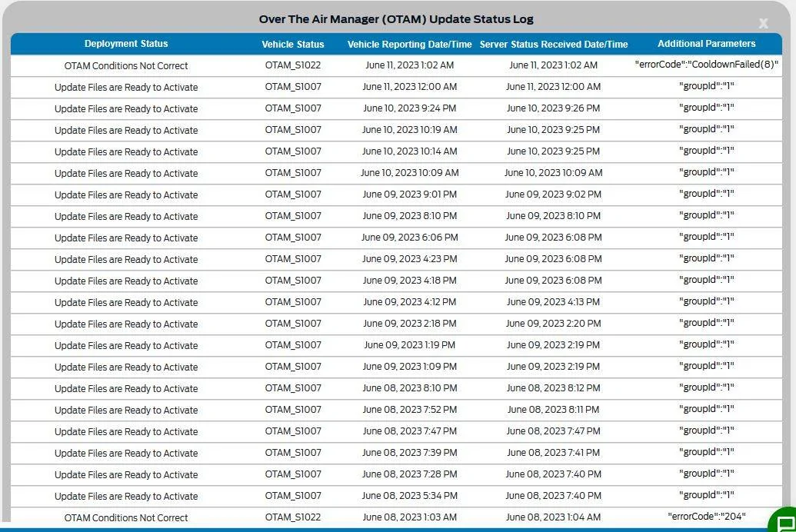Click groupId cell in June 09 1:09 PM row
Image resolution: width=796 pixels, height=532 pixels.
pos(707,365)
